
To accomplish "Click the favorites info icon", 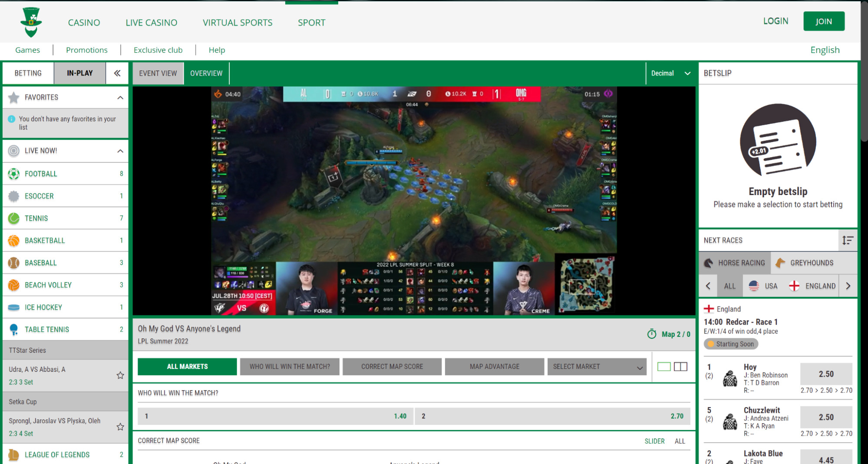I will [x=12, y=119].
